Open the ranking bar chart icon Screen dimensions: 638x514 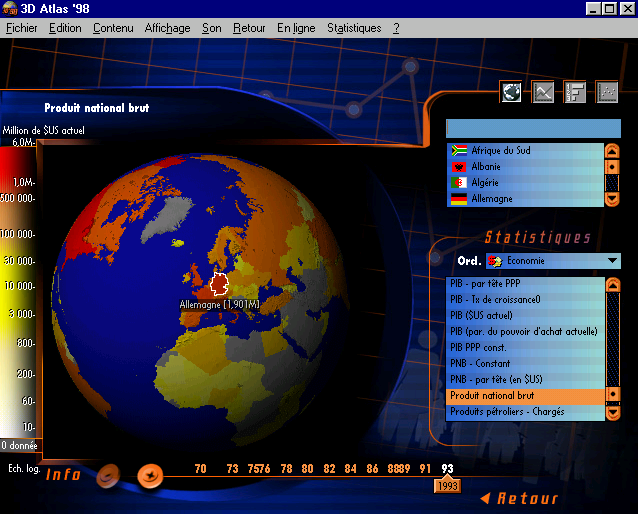pos(575,92)
